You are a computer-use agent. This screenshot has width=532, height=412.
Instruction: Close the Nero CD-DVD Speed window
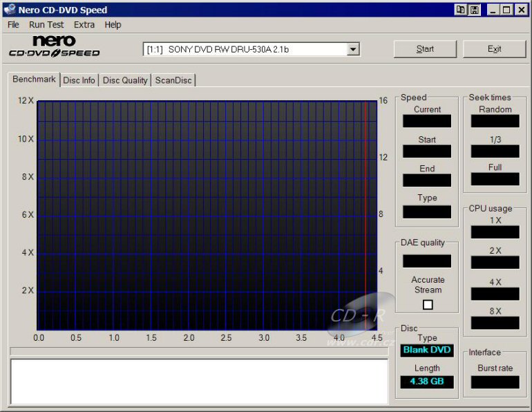click(x=521, y=10)
